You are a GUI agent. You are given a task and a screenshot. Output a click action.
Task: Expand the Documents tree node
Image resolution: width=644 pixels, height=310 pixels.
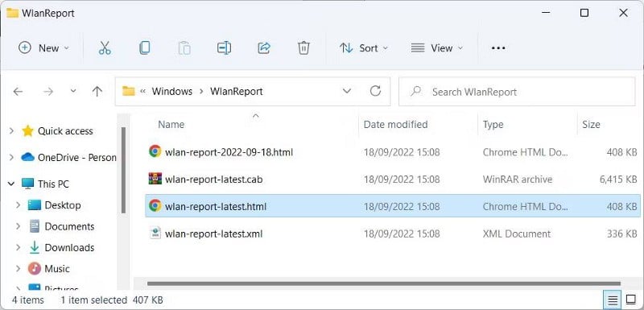(x=18, y=226)
